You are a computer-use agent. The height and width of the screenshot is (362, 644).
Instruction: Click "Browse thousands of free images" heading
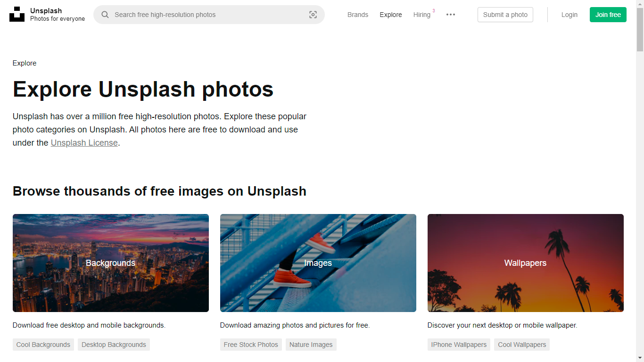tap(159, 191)
